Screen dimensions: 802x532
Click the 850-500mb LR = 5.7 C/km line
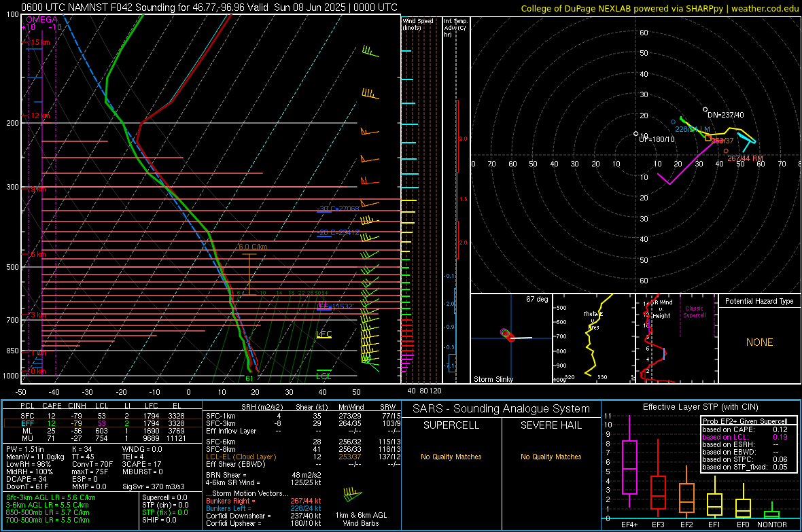click(x=48, y=512)
